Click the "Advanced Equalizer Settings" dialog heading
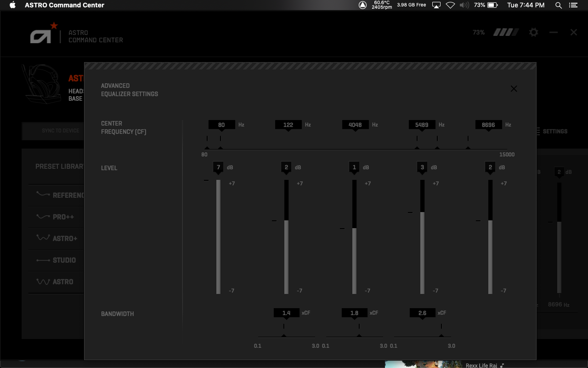This screenshot has height=368, width=588. coord(130,90)
